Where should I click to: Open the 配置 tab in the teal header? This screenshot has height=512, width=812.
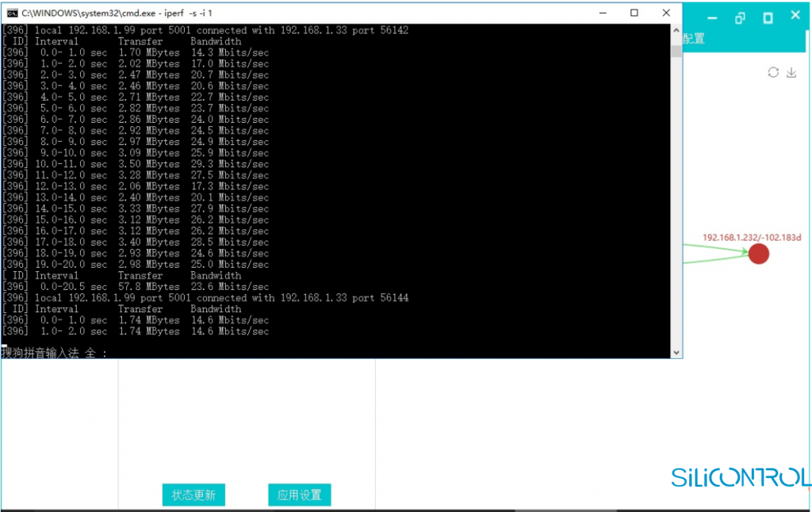[694, 38]
